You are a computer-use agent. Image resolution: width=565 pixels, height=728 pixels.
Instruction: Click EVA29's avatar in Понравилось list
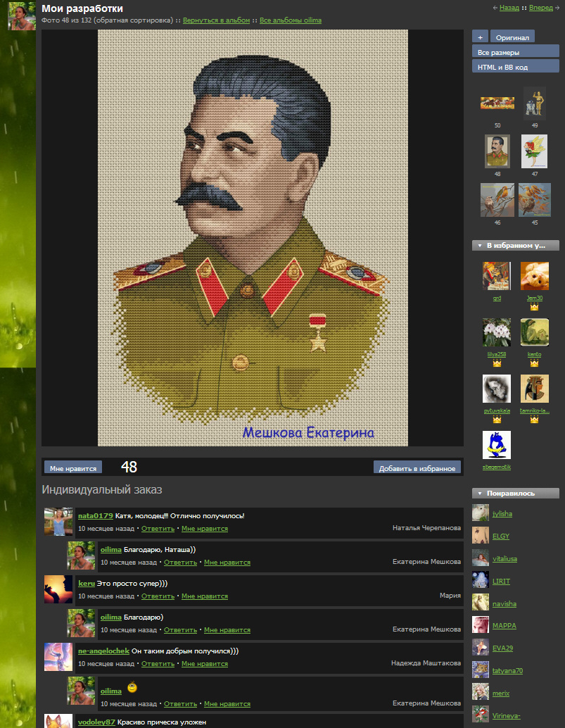(481, 647)
